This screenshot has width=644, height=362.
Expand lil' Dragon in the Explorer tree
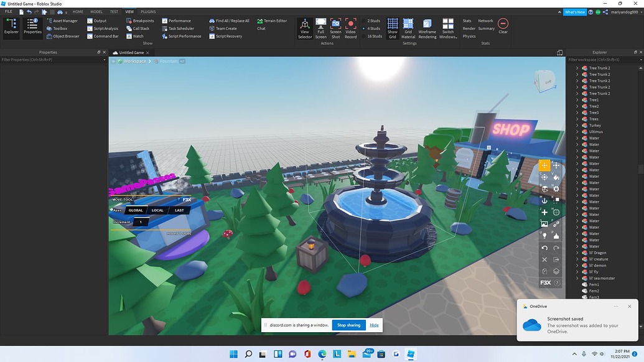click(x=577, y=253)
